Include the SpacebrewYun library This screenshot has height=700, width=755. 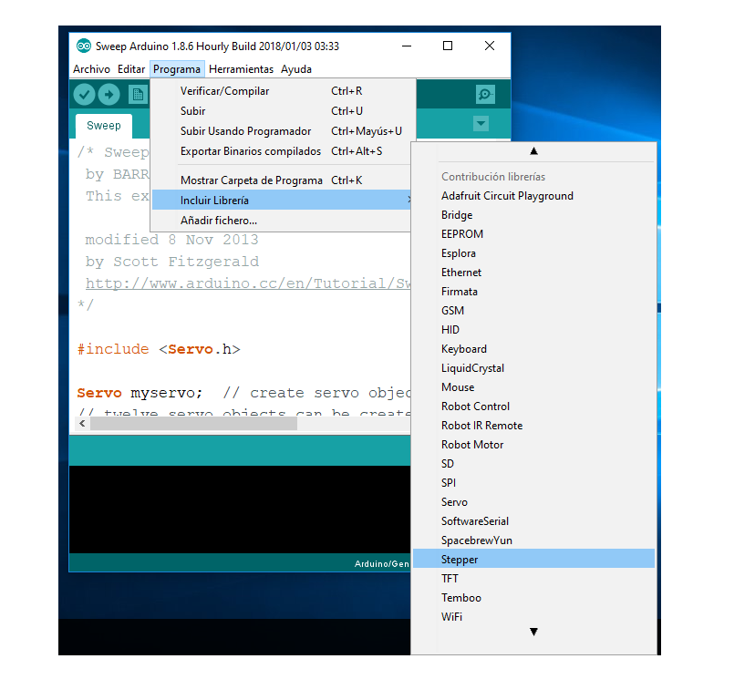tap(533, 540)
